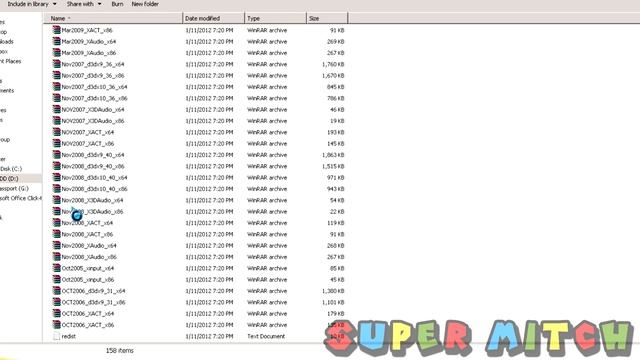Click the archive icon of Nov2008_XAudio_x86
The width and height of the screenshot is (640, 360).
[x=56, y=257]
